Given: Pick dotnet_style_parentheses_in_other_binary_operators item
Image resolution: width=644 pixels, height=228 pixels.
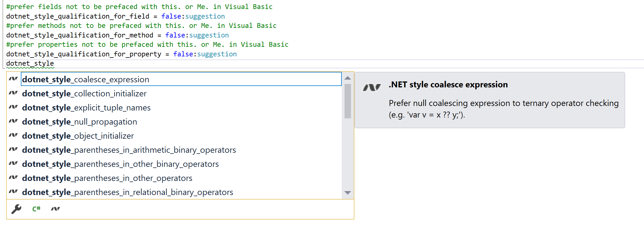Looking at the screenshot, I should tap(181, 164).
